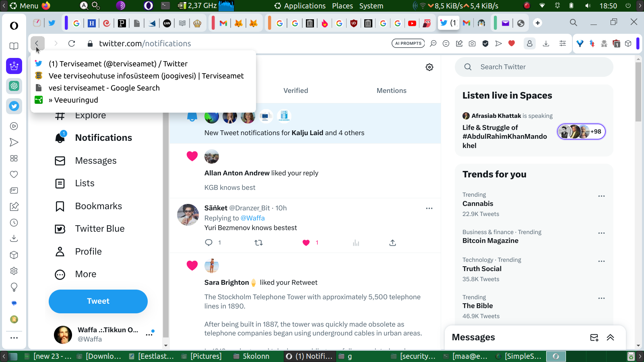Open more options for Cannabis trend
Viewport: 644px width, 362px height.
[x=601, y=196]
